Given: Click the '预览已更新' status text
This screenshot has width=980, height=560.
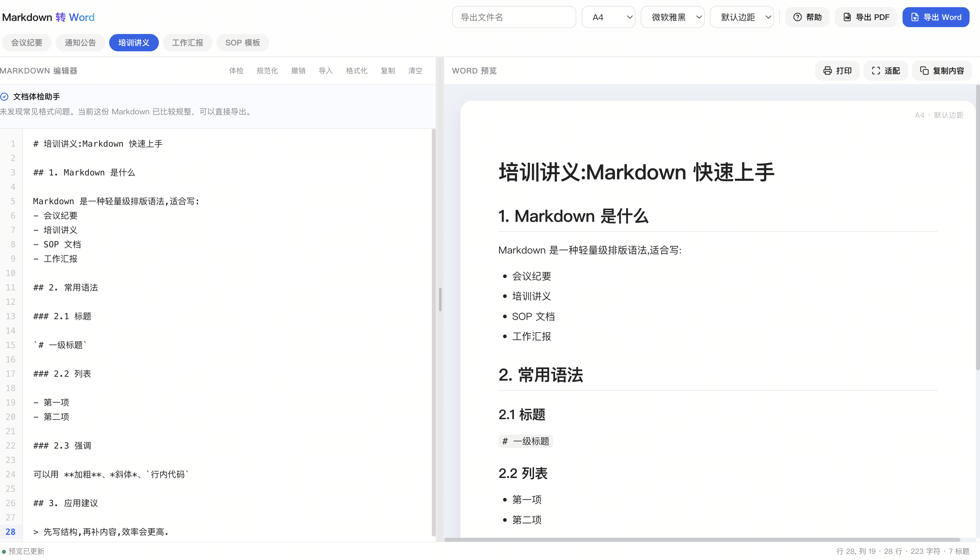Looking at the screenshot, I should click(x=26, y=552).
